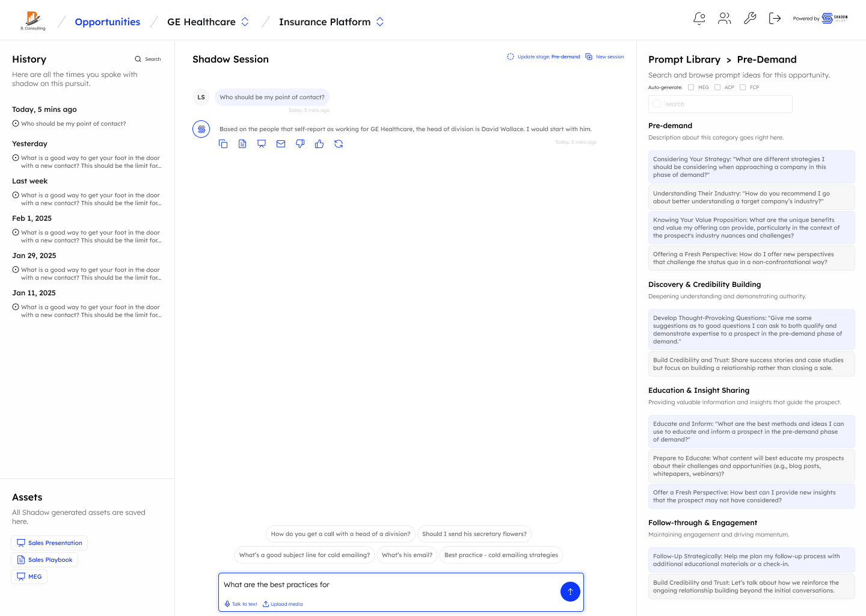Click the New session icon
The width and height of the screenshot is (866, 616).
point(589,57)
